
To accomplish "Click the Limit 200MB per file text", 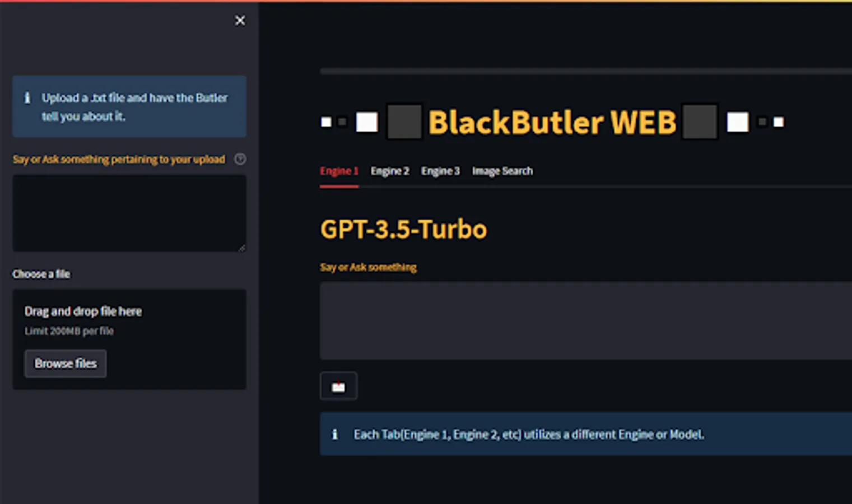I will tap(69, 331).
